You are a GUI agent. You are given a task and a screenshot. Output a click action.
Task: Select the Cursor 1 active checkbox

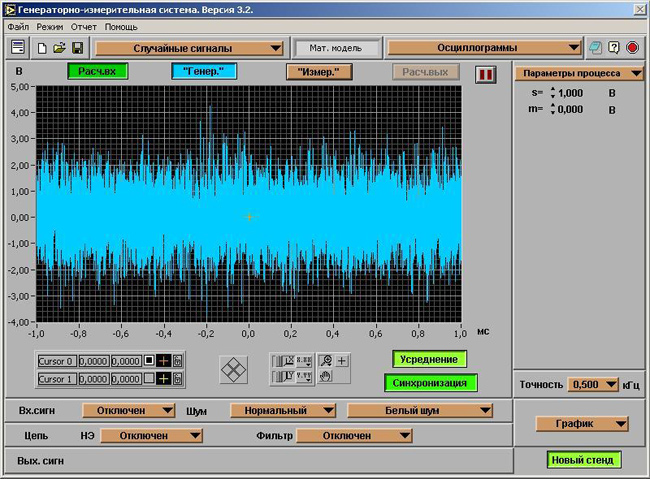149,379
